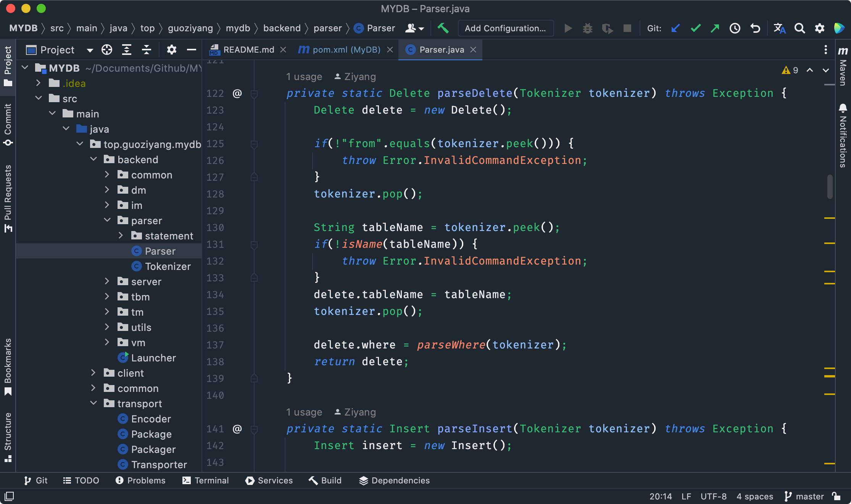Toggle the Bookmarks sidebar button
The width and height of the screenshot is (851, 504).
tap(8, 367)
